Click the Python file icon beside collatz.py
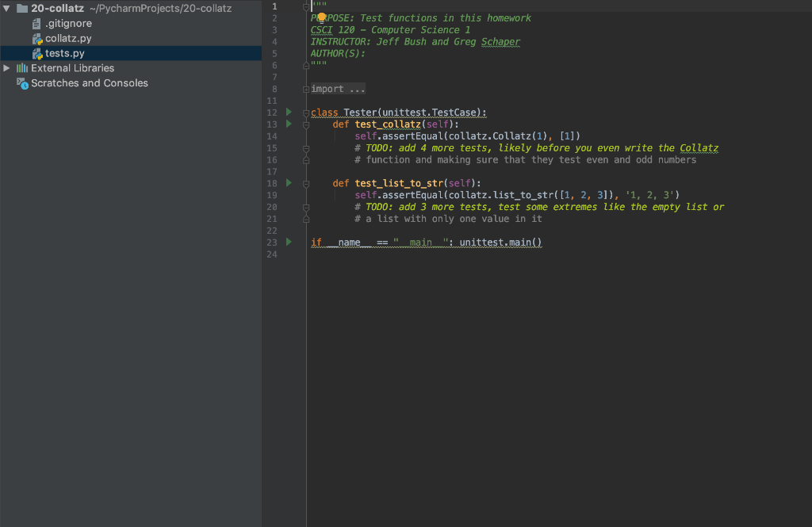The height and width of the screenshot is (527, 812). coord(36,38)
